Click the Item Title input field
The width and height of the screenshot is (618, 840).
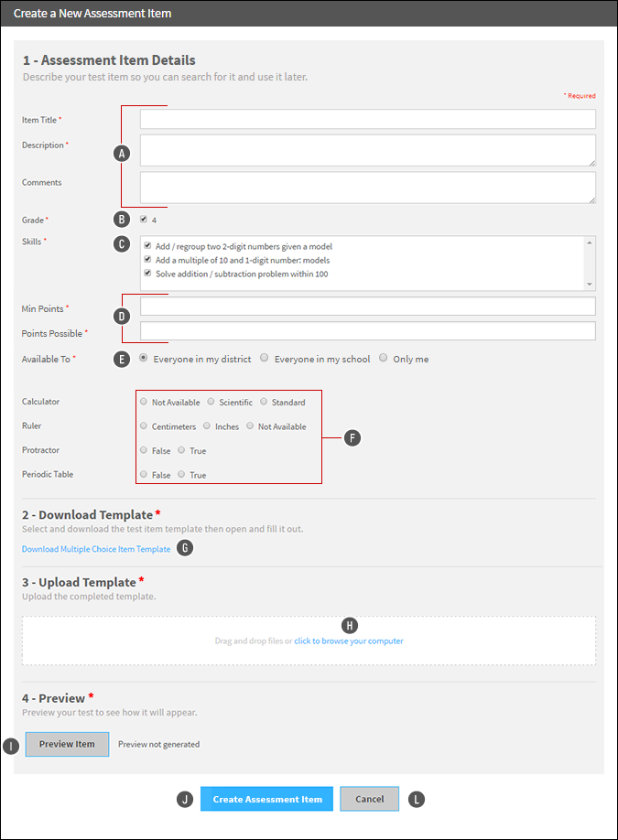click(368, 119)
